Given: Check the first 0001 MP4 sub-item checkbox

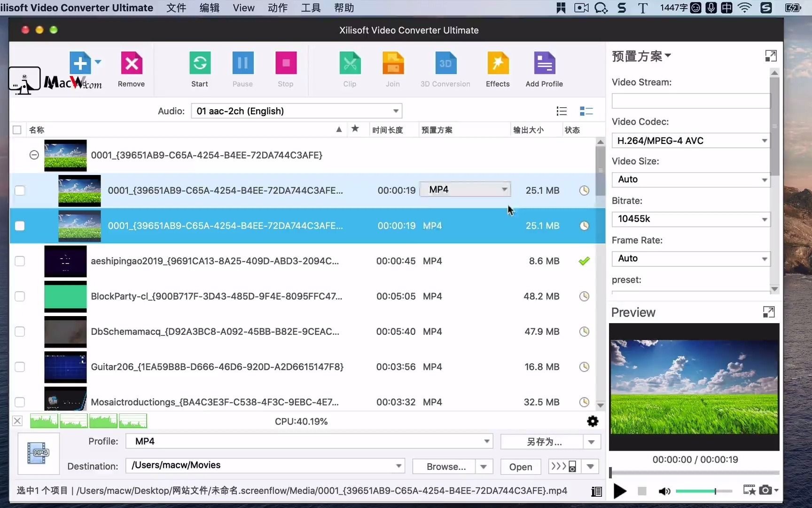Looking at the screenshot, I should click(x=20, y=190).
